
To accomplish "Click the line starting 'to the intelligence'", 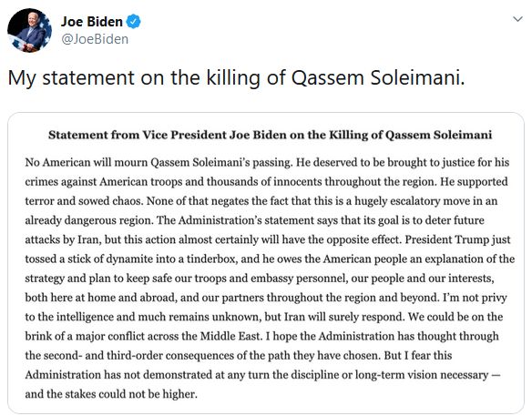I will 264,317.
